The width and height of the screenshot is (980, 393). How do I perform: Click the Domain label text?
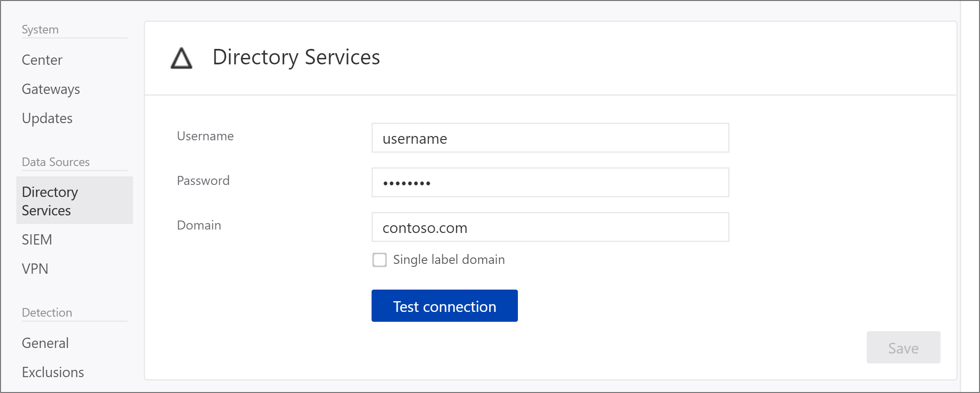199,225
